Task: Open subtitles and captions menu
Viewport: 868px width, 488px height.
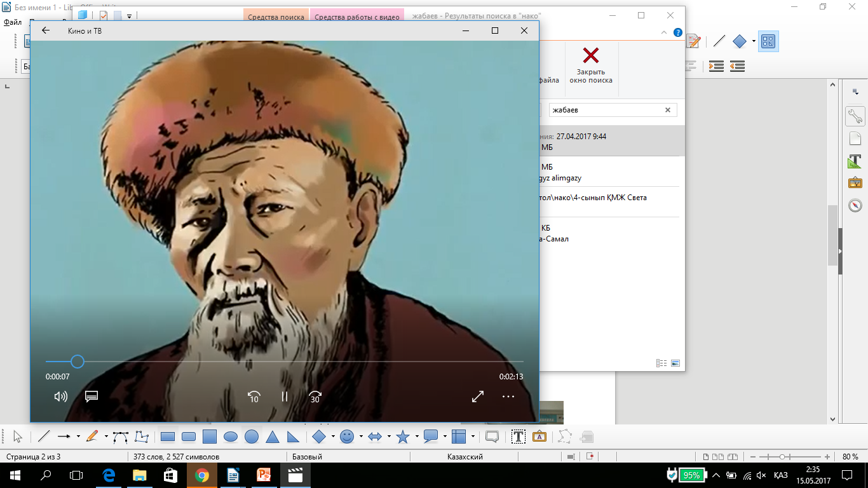Action: click(92, 396)
